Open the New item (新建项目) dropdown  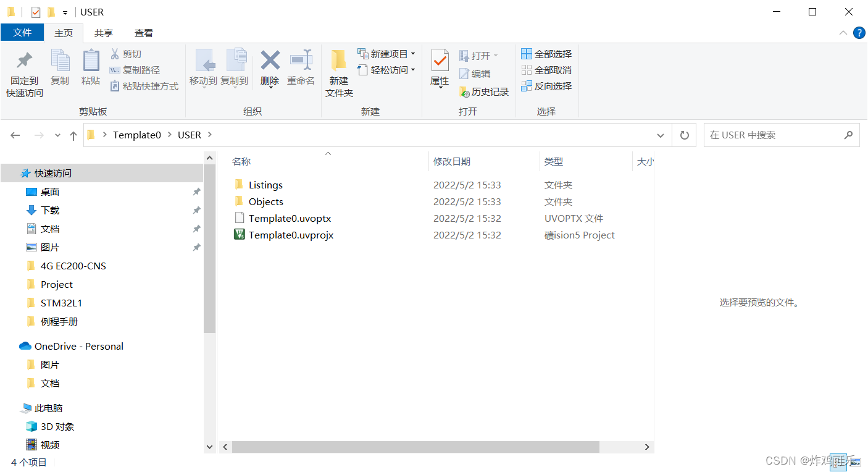coord(386,54)
